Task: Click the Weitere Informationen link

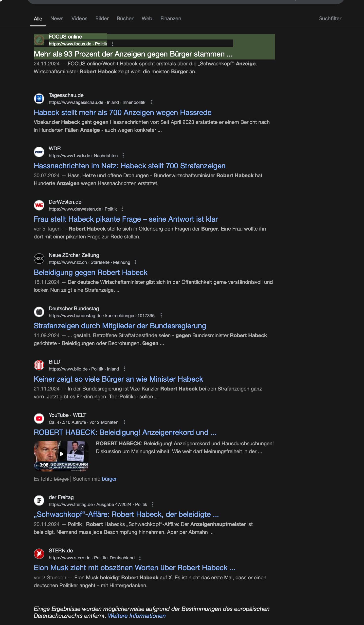Action: pos(137,616)
